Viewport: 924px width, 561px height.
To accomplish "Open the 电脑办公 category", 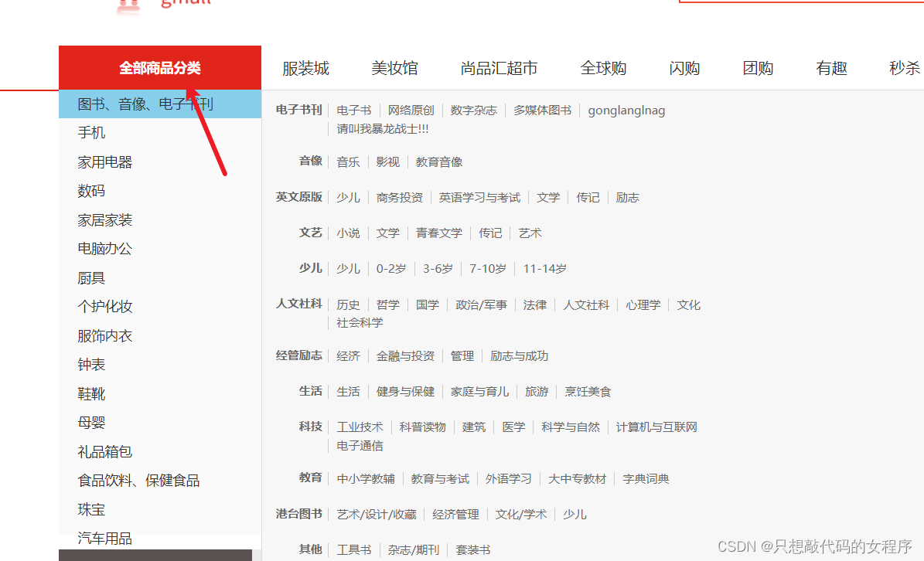I will click(105, 249).
